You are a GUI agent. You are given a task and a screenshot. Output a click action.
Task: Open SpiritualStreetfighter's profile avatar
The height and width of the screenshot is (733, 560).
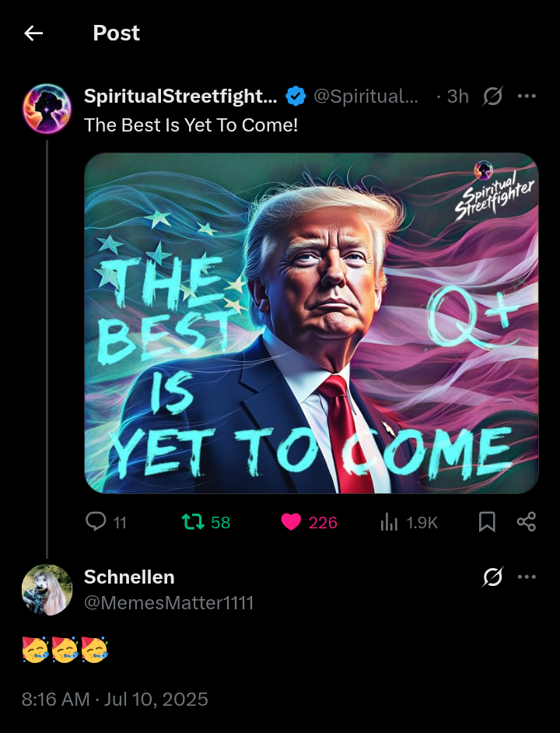[47, 109]
